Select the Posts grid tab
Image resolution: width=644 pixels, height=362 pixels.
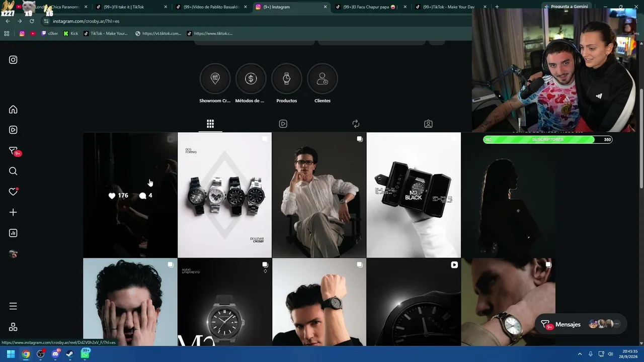[210, 124]
